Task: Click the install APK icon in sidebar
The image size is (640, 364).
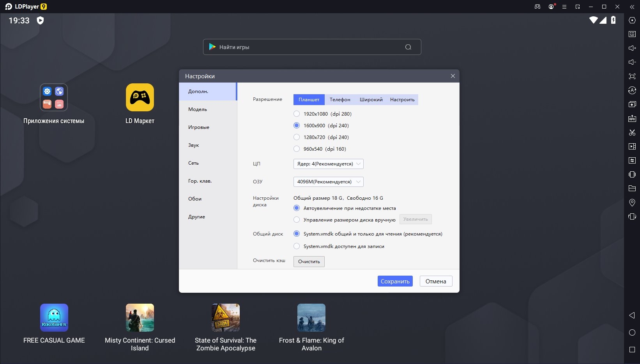Action: pyautogui.click(x=632, y=118)
